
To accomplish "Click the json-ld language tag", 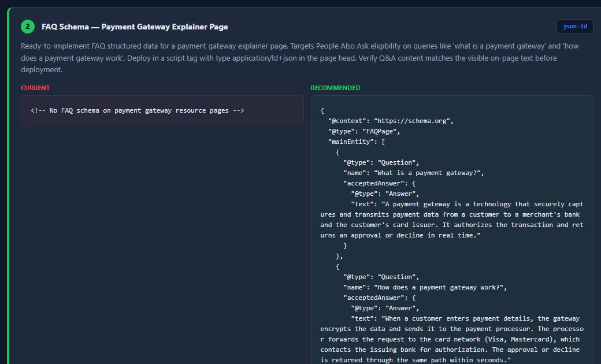I will point(574,27).
